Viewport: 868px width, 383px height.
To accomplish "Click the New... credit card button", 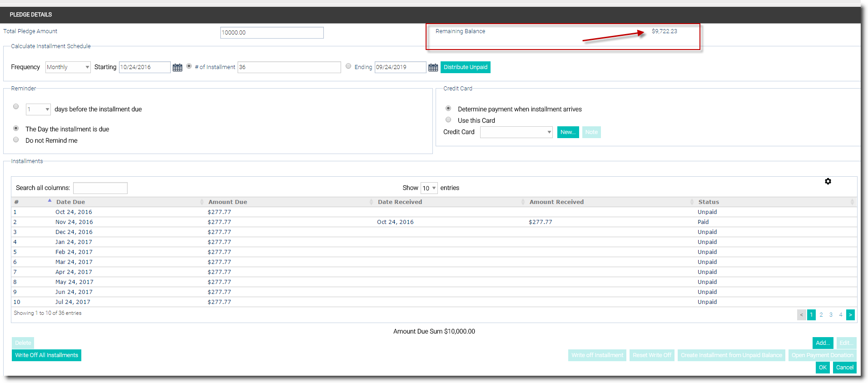I will (x=568, y=132).
